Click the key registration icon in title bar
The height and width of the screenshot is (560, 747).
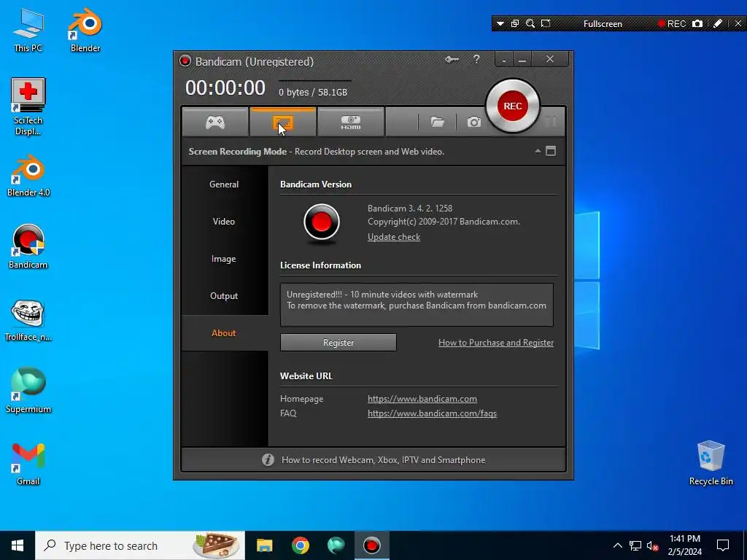tap(452, 60)
